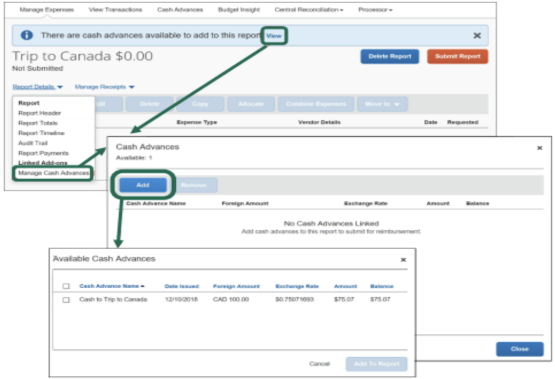This screenshot has width=555, height=379.
Task: Click the Submit Report button
Action: click(x=457, y=56)
